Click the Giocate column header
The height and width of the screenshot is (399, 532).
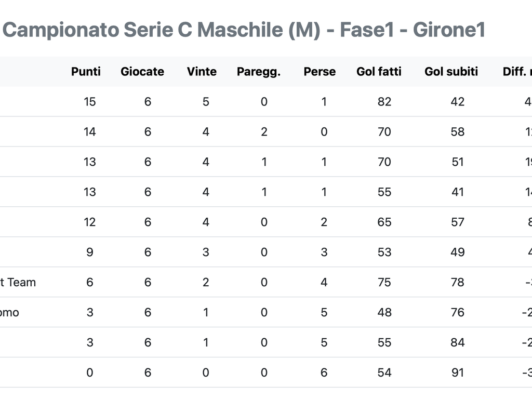coord(142,72)
